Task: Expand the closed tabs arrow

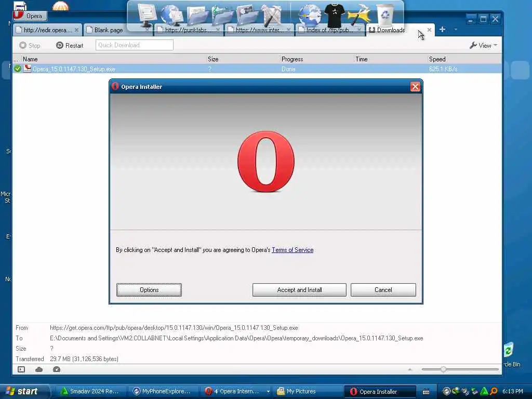Action: [x=456, y=30]
